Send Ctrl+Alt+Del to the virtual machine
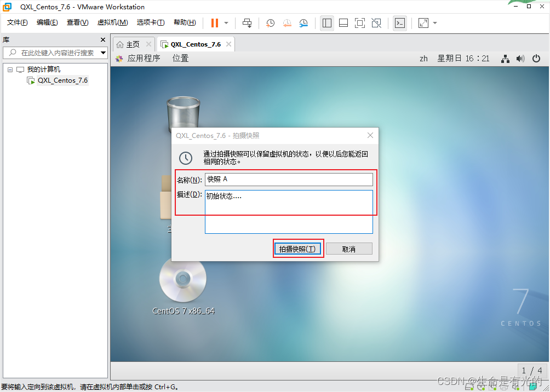This screenshot has width=550, height=392. point(247,23)
